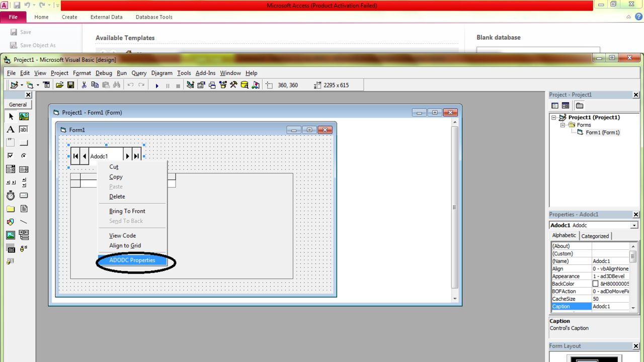
Task: Click Open Project toolbar icon
Action: (x=59, y=85)
